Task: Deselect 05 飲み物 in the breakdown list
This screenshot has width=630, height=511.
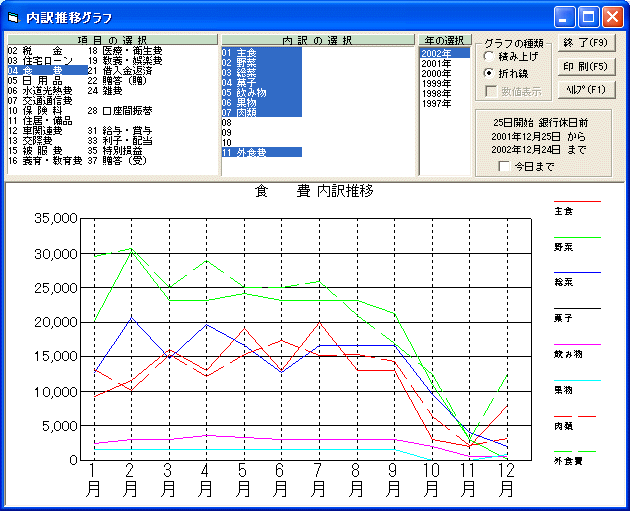Action: pos(243,92)
